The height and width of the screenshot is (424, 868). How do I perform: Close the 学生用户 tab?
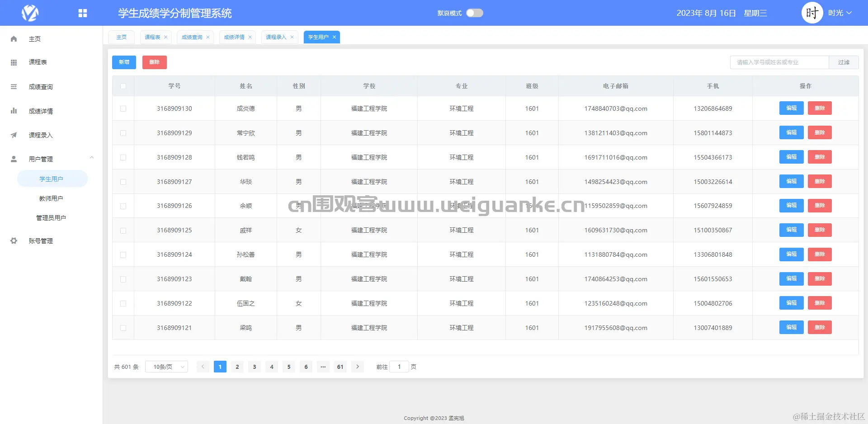[x=334, y=37]
